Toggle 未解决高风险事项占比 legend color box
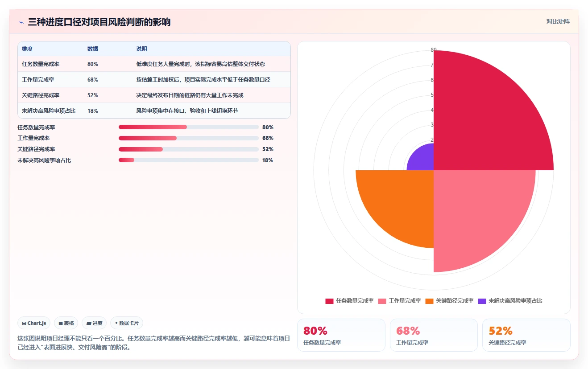 (x=482, y=301)
